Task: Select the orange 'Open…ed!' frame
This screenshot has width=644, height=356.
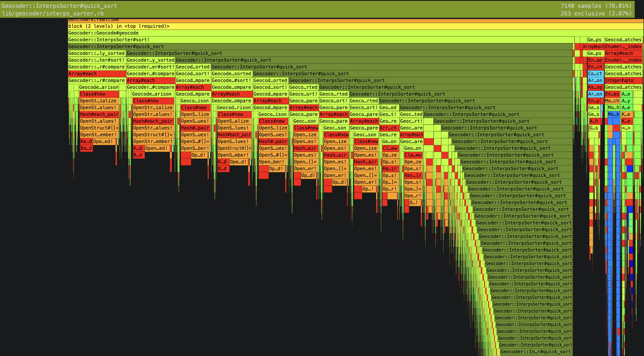Action: (157, 148)
